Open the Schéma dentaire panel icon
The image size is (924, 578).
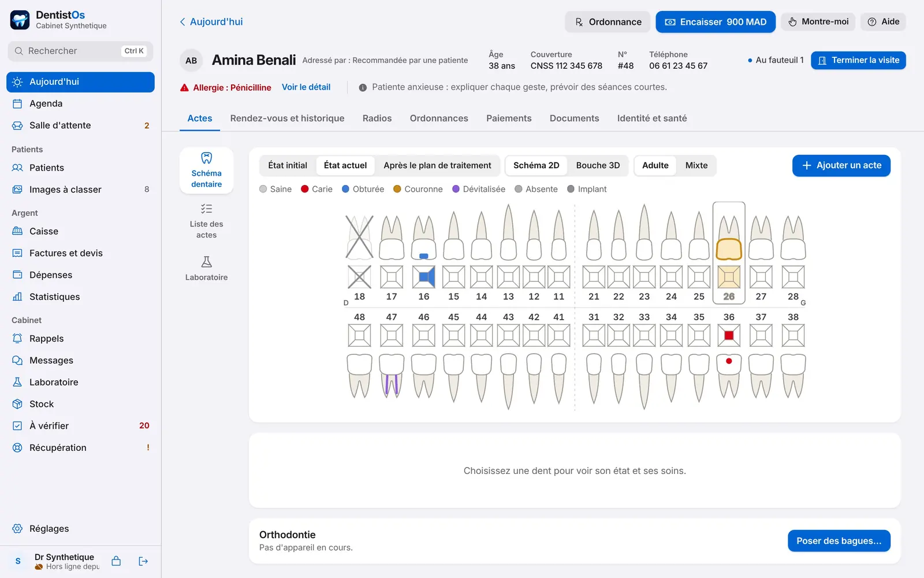pos(206,171)
